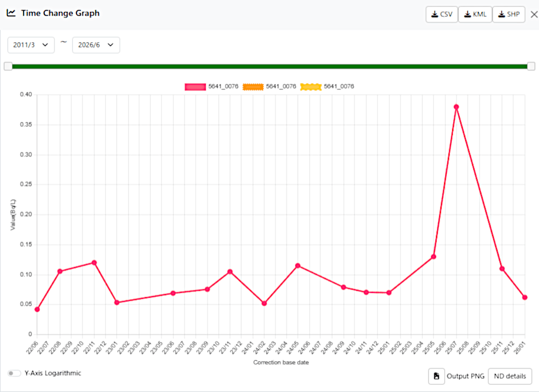Select the data point at 23/06

[x=173, y=293]
